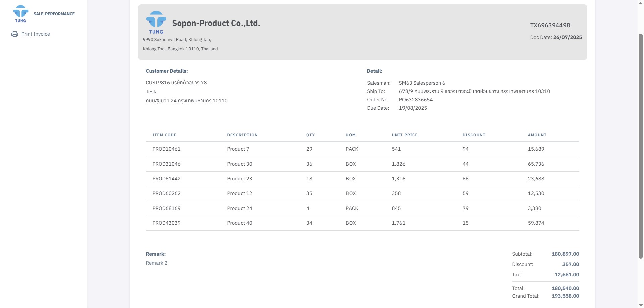Click description Product 40
The width and height of the screenshot is (644, 308).
[x=239, y=223]
